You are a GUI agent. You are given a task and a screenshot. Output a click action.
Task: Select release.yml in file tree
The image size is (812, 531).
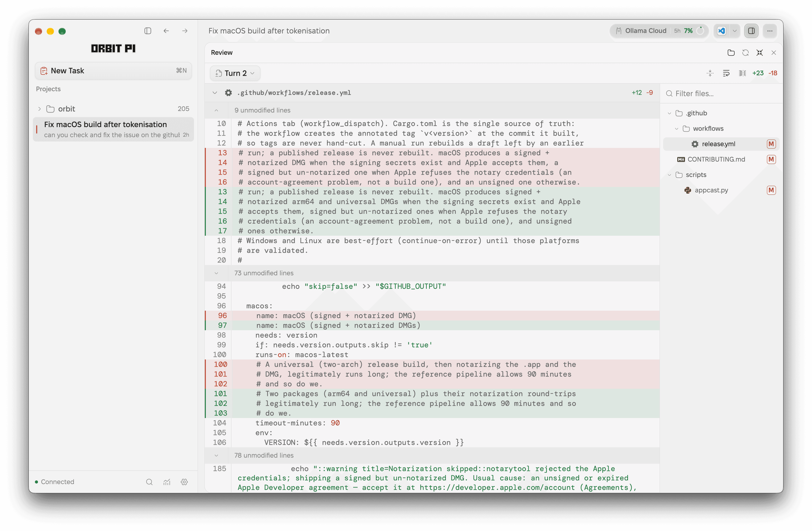(x=721, y=144)
